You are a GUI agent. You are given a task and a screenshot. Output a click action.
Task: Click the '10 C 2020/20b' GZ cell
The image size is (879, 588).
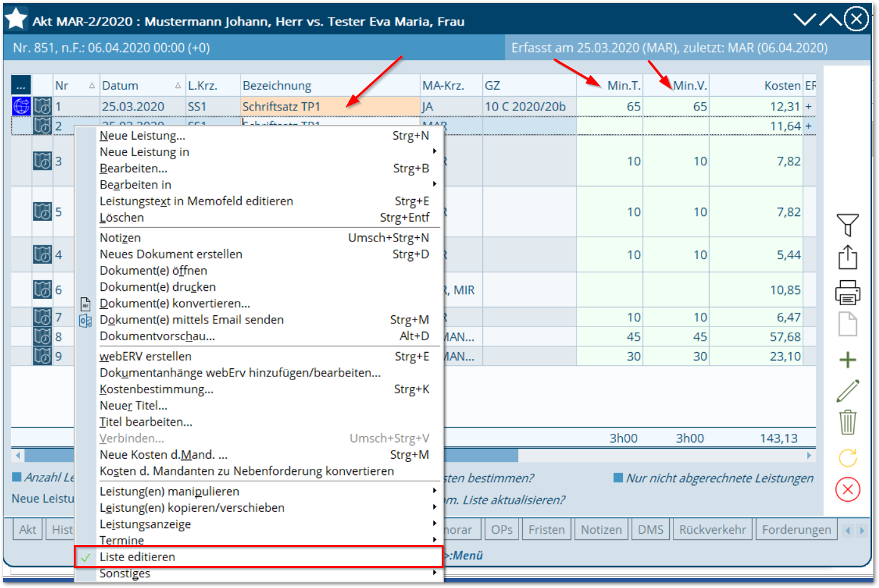point(529,107)
